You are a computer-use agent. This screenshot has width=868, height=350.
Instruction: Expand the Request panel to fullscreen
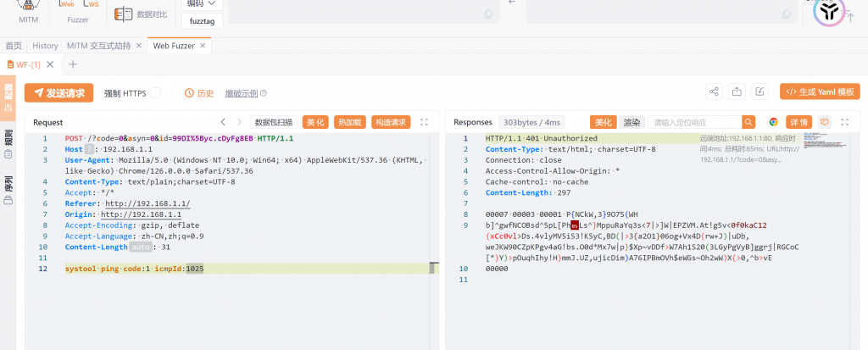(424, 122)
